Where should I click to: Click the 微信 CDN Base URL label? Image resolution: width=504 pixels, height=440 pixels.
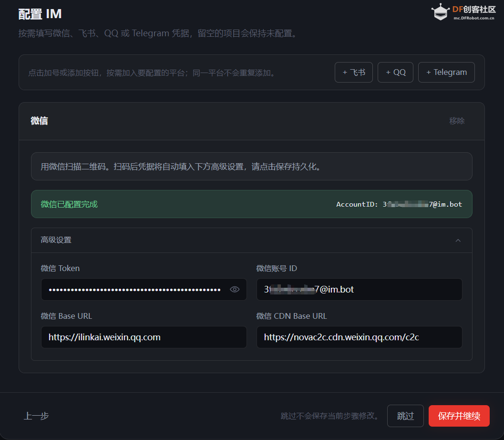(291, 316)
